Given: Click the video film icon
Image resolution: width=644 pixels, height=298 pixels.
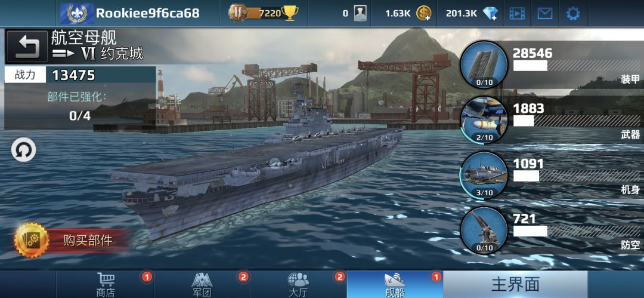Looking at the screenshot, I should pos(517,14).
